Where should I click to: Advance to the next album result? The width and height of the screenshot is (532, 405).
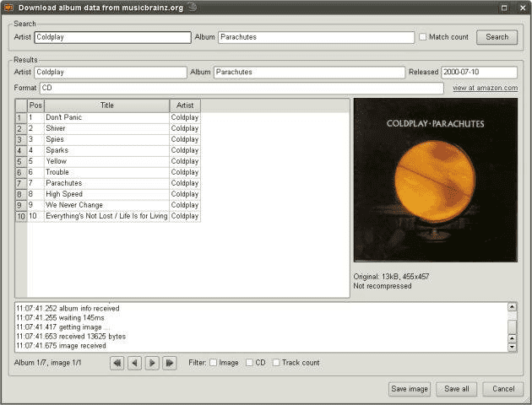click(152, 363)
